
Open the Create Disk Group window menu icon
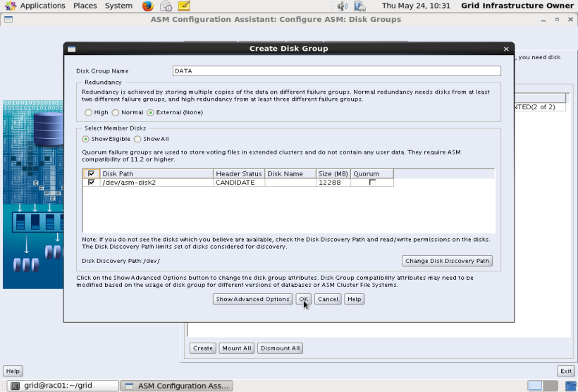coord(72,49)
